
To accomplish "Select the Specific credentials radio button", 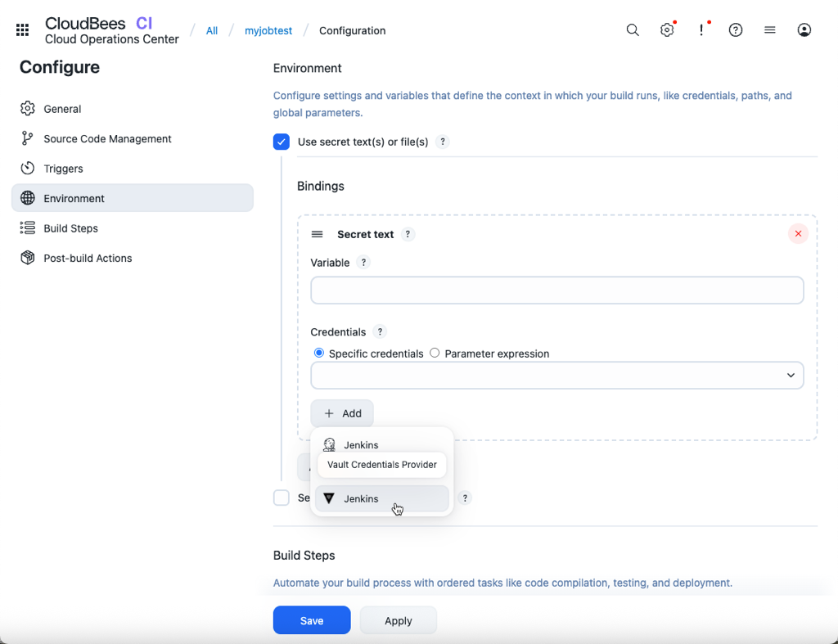I will point(319,353).
